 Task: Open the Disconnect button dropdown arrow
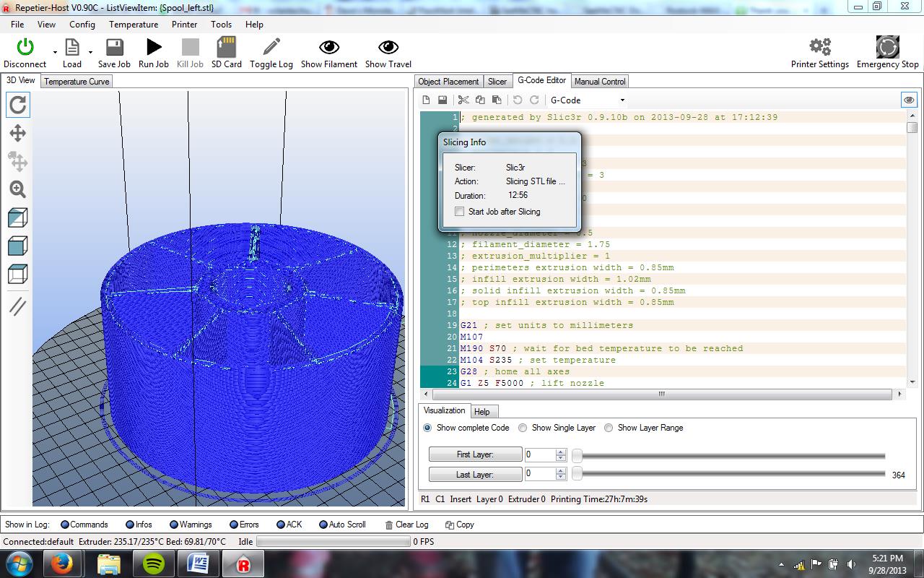click(x=55, y=52)
